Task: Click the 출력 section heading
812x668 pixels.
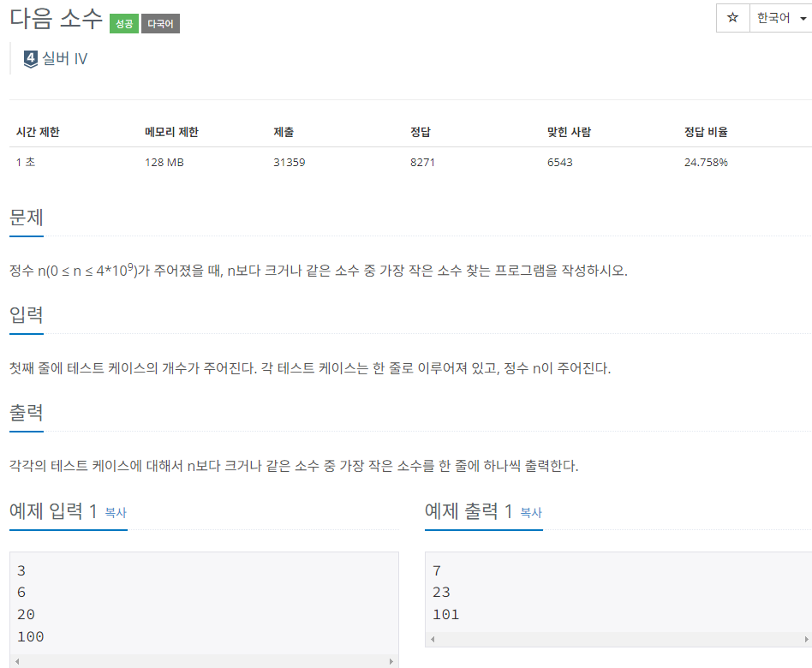Action: [x=27, y=413]
